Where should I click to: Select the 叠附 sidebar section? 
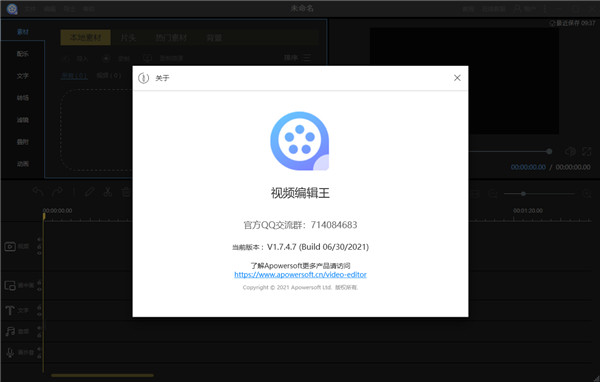[x=23, y=142]
